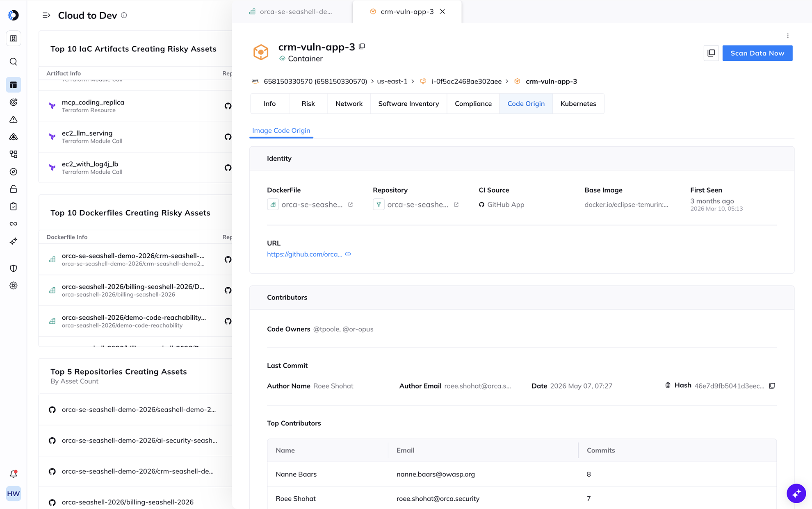Image resolution: width=812 pixels, height=509 pixels.
Task: Open the more options kebab menu
Action: coord(788,36)
